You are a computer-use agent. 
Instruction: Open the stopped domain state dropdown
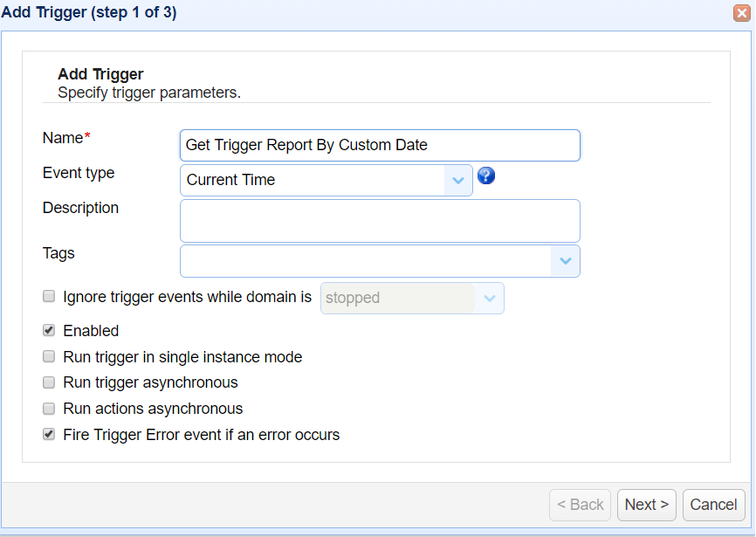[489, 298]
